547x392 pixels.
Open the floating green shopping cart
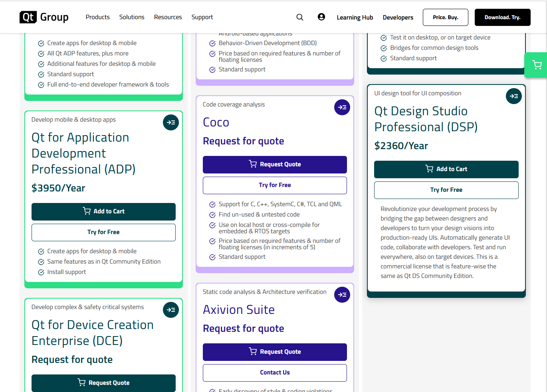pos(537,65)
